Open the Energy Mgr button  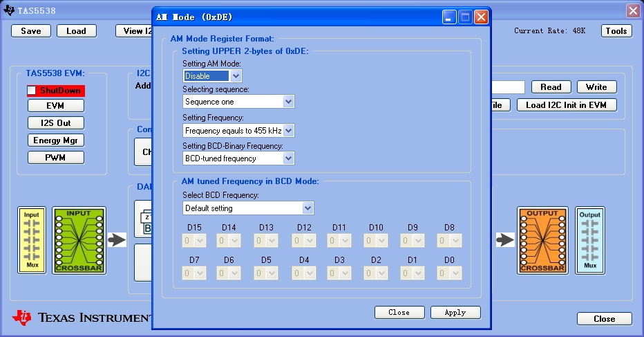tap(56, 140)
